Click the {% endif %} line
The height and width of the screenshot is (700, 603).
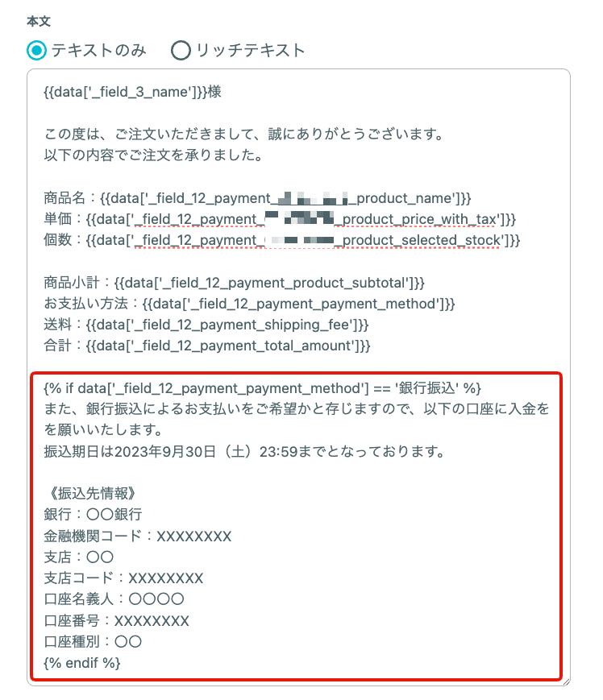82,663
